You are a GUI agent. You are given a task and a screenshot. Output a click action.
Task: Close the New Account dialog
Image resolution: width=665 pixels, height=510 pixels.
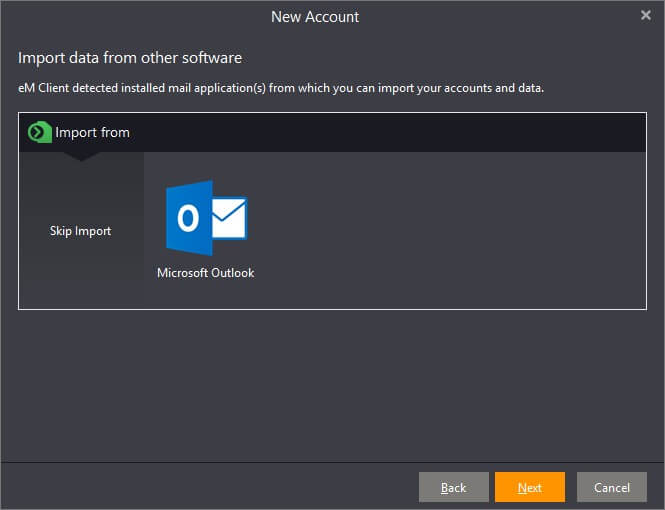tap(645, 15)
